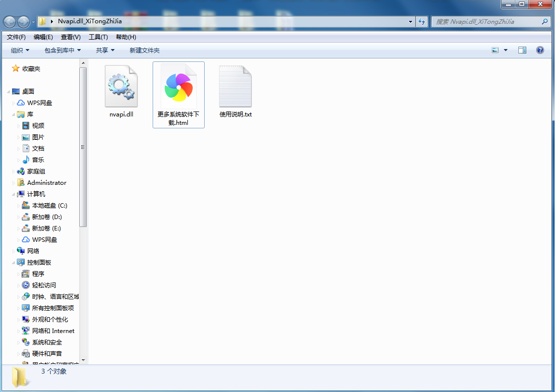Click the 新建文件夹 button

pyautogui.click(x=144, y=50)
